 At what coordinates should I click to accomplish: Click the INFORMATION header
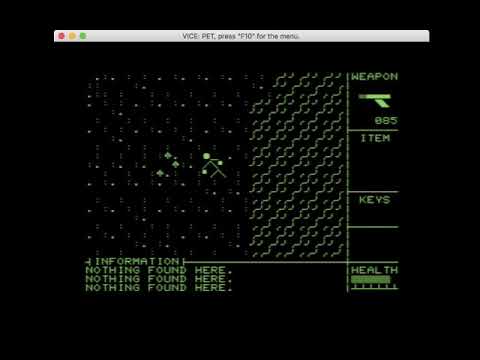point(137,261)
